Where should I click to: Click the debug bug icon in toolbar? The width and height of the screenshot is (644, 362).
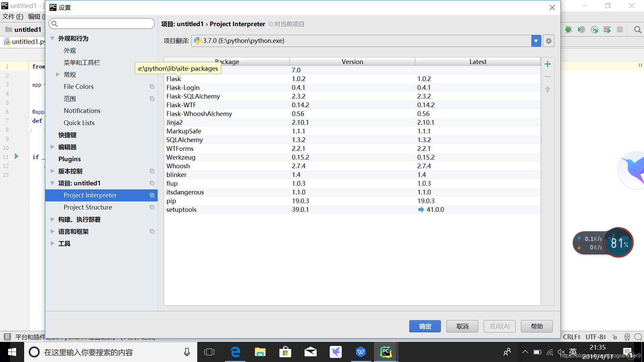(x=568, y=29)
